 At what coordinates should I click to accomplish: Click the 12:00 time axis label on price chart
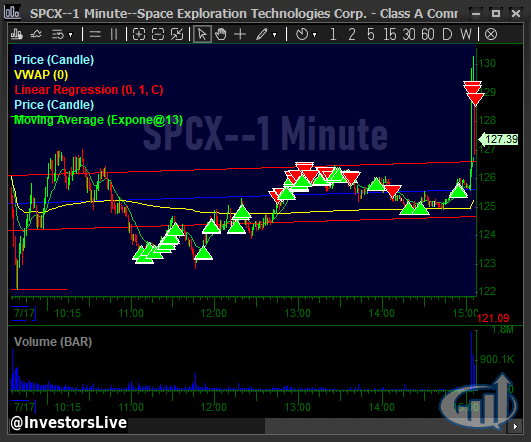213,313
